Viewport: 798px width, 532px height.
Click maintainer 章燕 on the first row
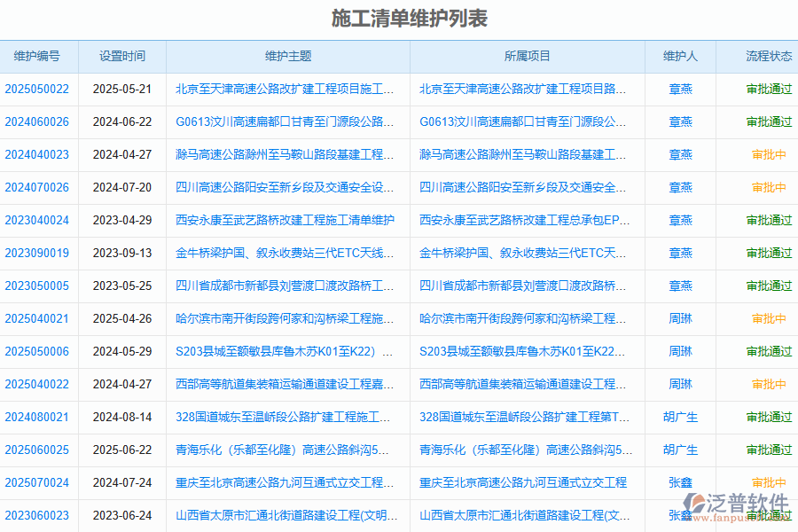click(680, 90)
